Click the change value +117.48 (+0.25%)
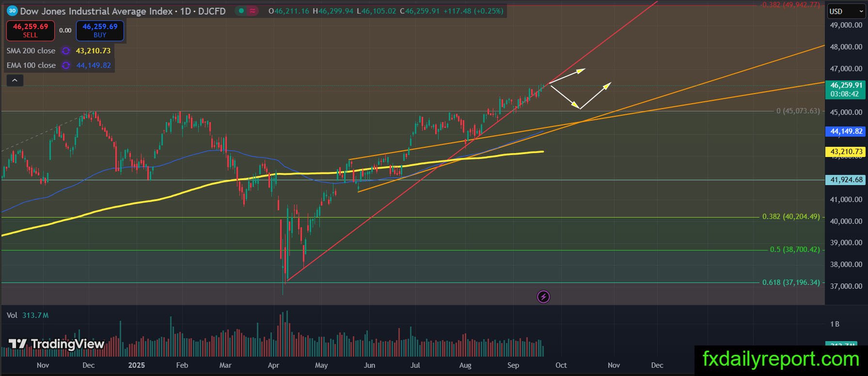 (473, 11)
